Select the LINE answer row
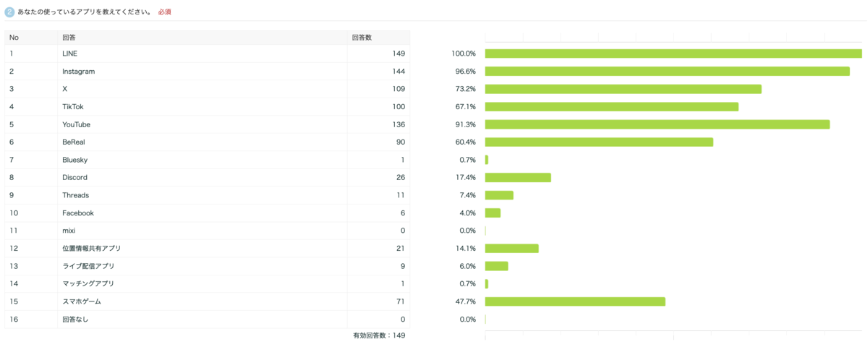 click(70, 53)
